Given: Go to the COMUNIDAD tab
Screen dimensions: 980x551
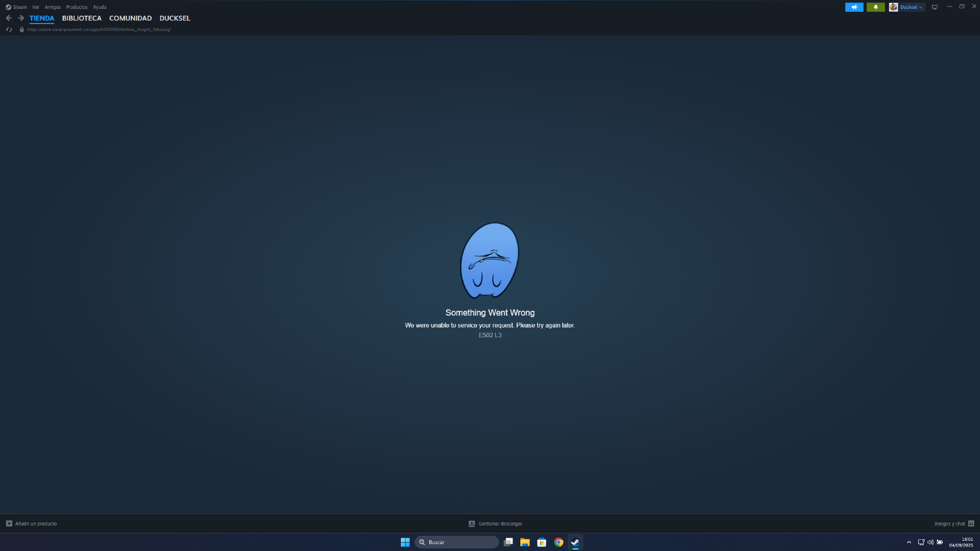Looking at the screenshot, I should pyautogui.click(x=130, y=18).
